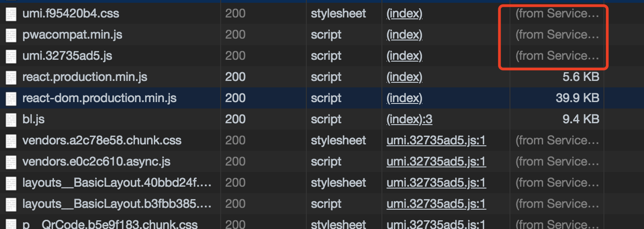Click the script type of bl.js

point(326,120)
